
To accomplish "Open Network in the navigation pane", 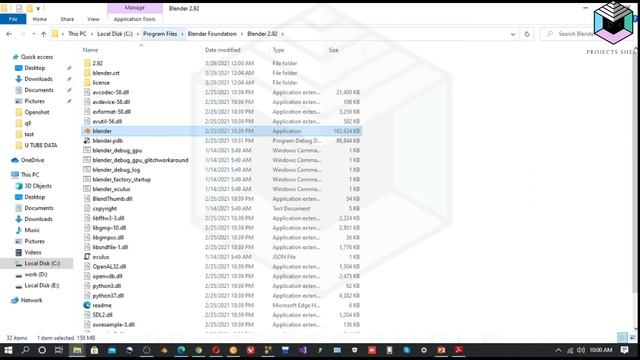I will pos(27,300).
